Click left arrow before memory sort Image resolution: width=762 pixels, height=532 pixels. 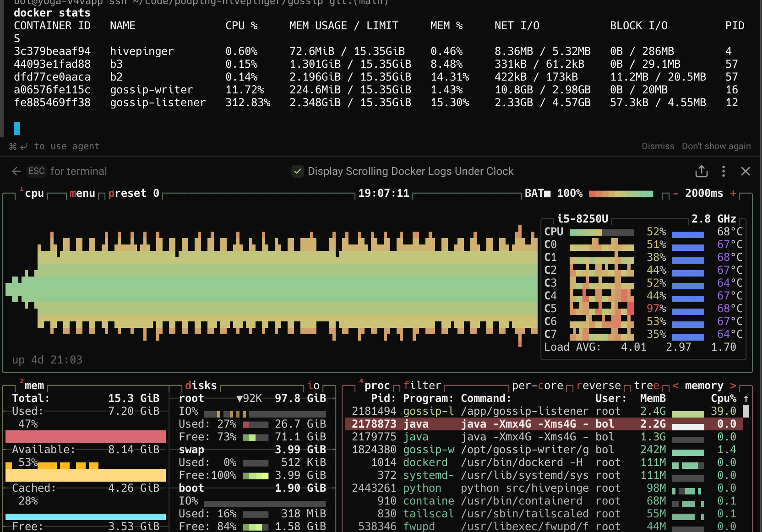click(x=675, y=385)
